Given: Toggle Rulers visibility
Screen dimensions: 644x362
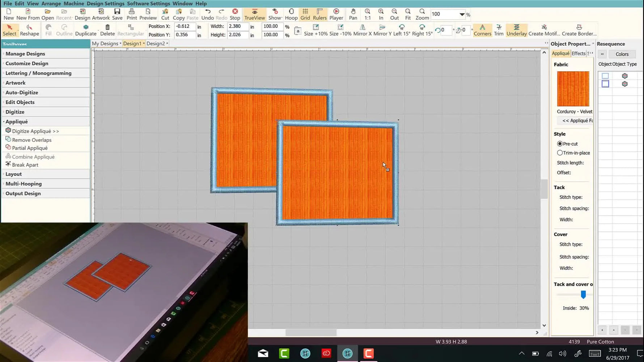Looking at the screenshot, I should (319, 14).
